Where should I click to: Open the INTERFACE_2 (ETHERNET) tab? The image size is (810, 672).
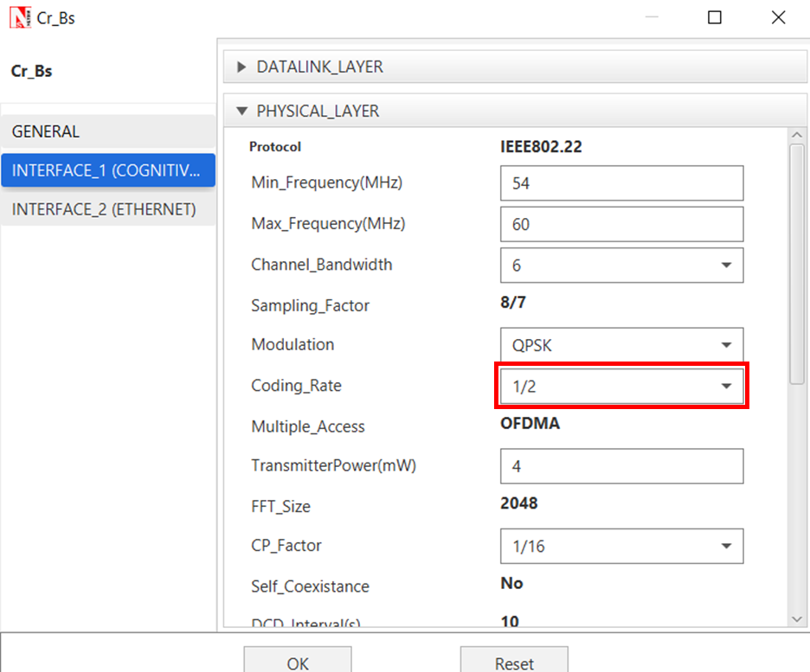click(x=107, y=209)
